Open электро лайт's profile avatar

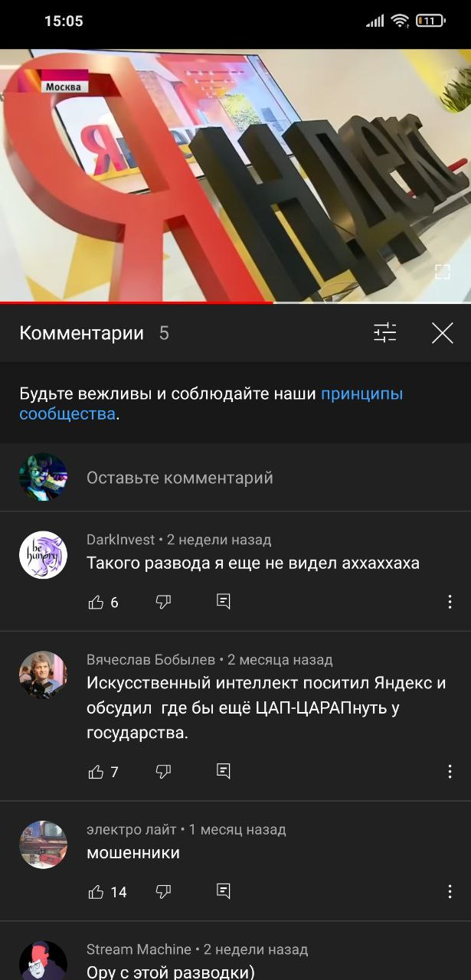(x=43, y=844)
